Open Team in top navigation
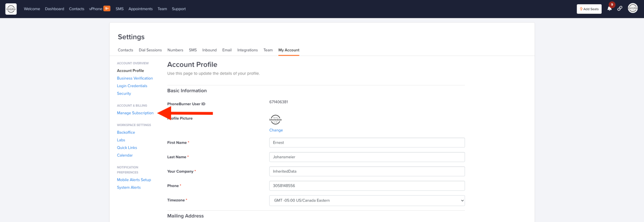 tap(162, 9)
